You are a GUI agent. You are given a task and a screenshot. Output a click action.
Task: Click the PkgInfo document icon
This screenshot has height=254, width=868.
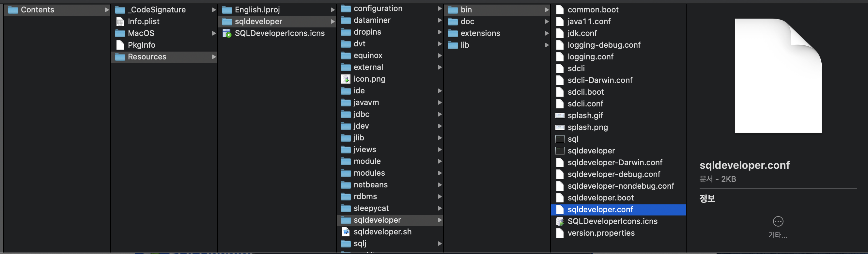click(120, 45)
